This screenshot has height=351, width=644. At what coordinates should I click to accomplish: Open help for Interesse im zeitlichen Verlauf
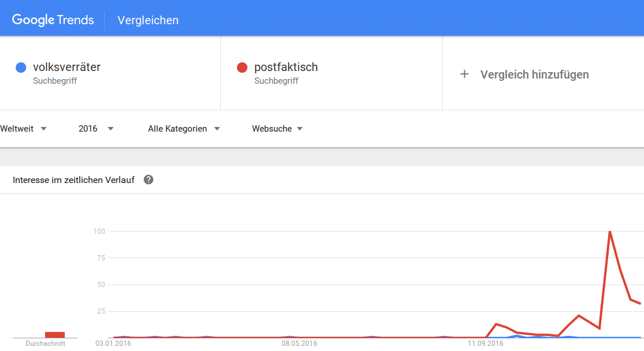click(x=148, y=180)
